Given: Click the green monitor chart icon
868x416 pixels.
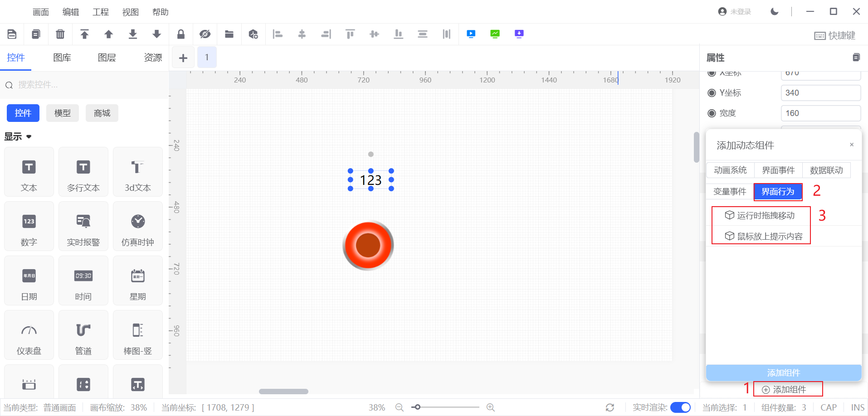Looking at the screenshot, I should pyautogui.click(x=495, y=34).
